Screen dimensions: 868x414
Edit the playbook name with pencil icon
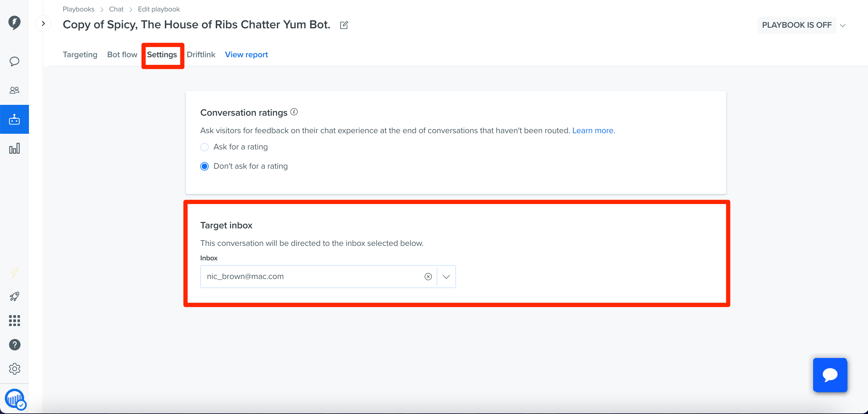344,25
